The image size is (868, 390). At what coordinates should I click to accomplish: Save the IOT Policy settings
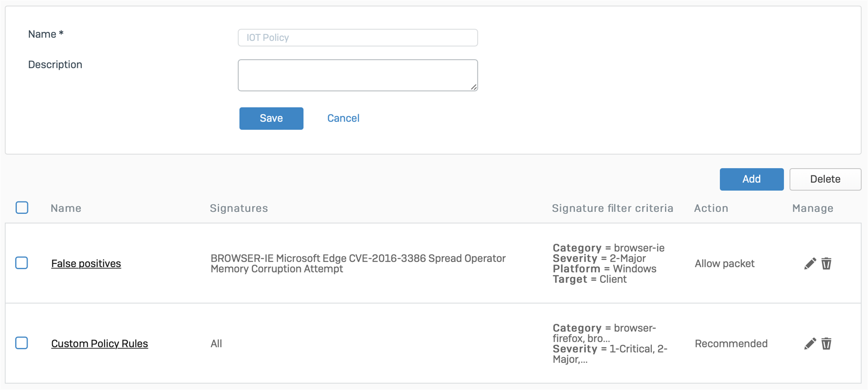271,118
